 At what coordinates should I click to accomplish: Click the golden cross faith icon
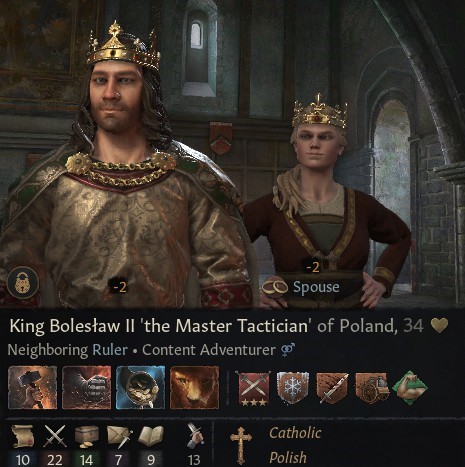(x=241, y=446)
